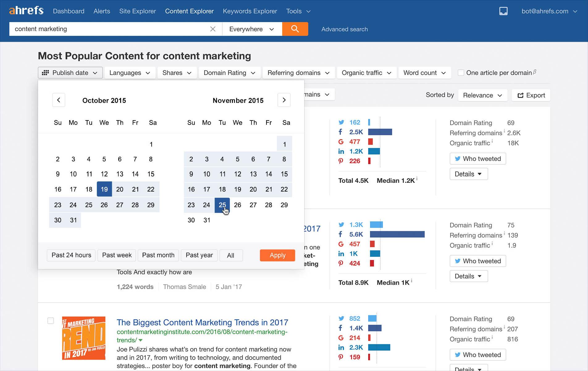Go to next month in calendar

click(x=284, y=100)
